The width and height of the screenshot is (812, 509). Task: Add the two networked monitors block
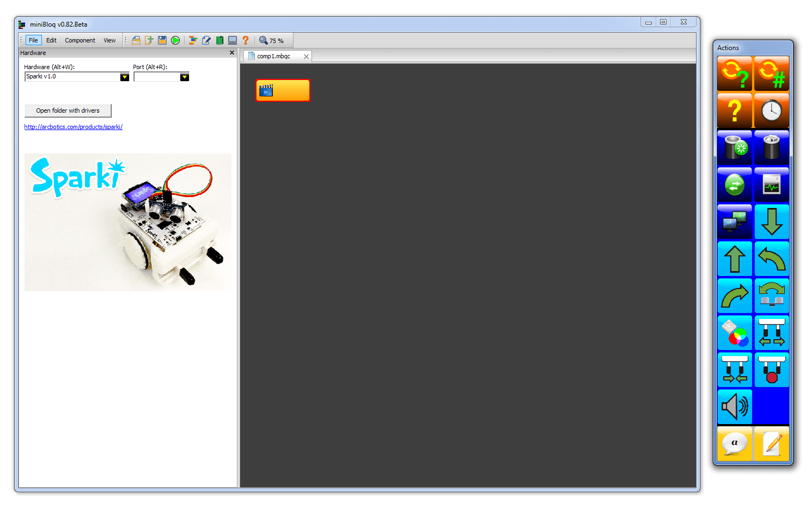coord(735,222)
